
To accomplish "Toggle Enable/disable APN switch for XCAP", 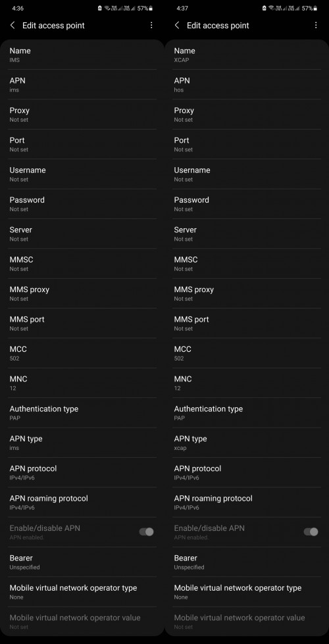I will coord(311,532).
